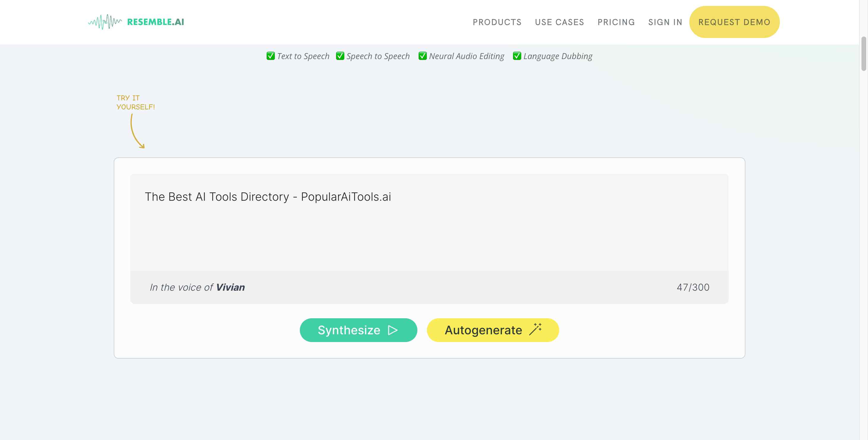Click SIGN IN in the navigation bar
This screenshot has height=440, width=868.
tap(665, 22)
